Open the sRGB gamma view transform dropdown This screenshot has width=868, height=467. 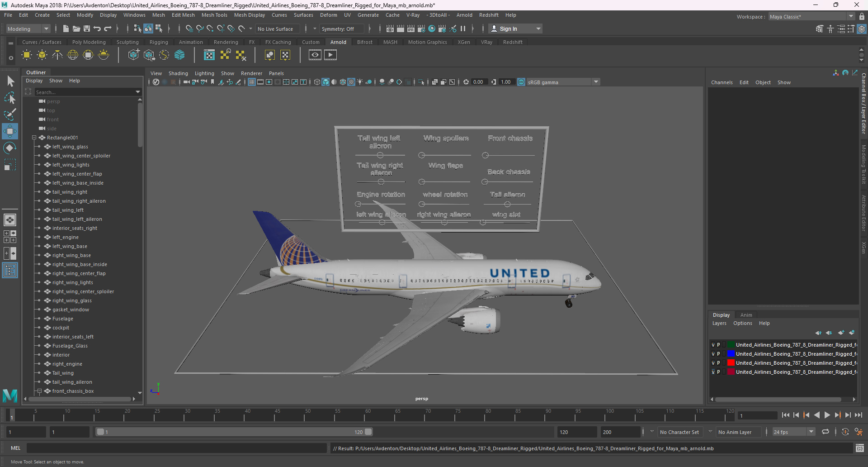[x=563, y=82]
